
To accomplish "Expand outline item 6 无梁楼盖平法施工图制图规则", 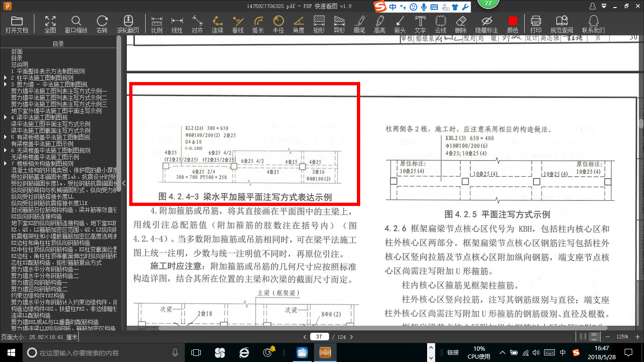I will 6,150.
